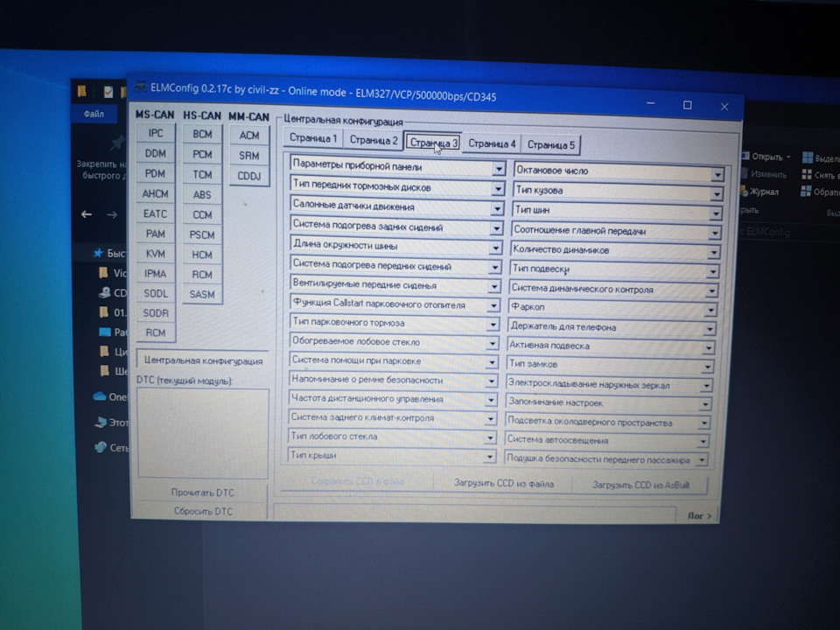
Task: Open the RCM module under HS-CAN
Action: (202, 274)
